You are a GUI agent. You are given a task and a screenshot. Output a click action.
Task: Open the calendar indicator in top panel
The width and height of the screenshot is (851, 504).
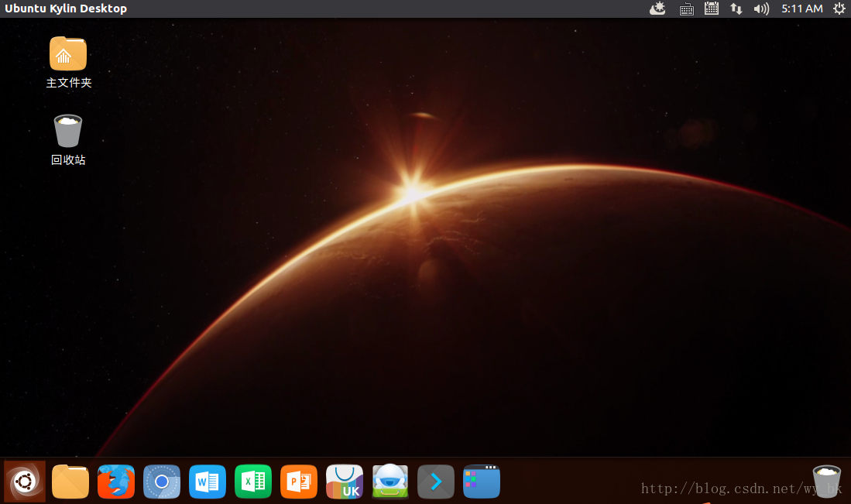pos(712,9)
